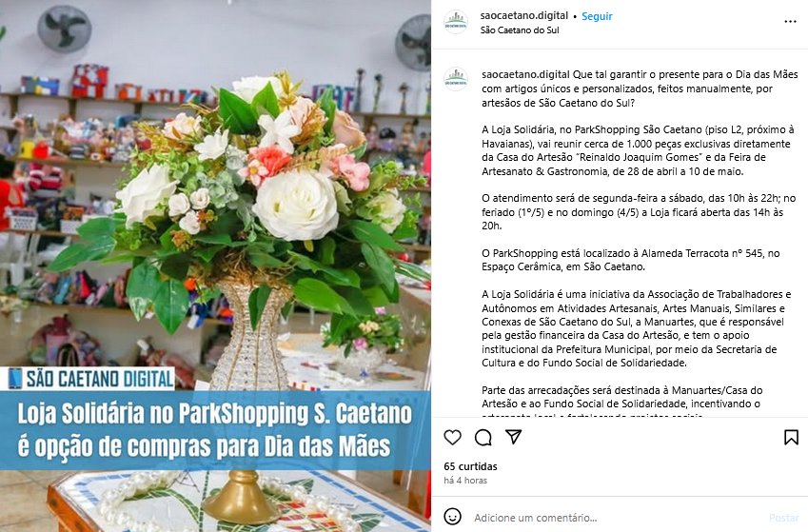Open the saocaetano.digital username in the caption
The width and height of the screenshot is (808, 532).
[x=525, y=74]
